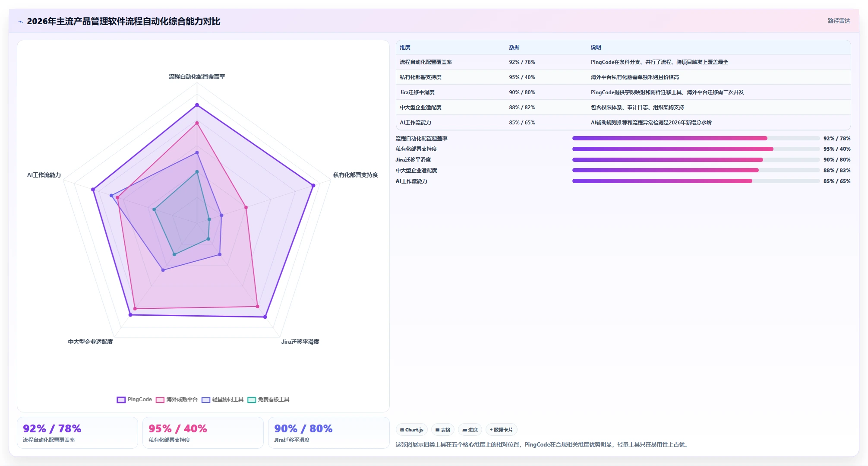The width and height of the screenshot is (868, 466).
Task: Click the 私有化部署支持度 radar axis label
Action: tap(355, 175)
